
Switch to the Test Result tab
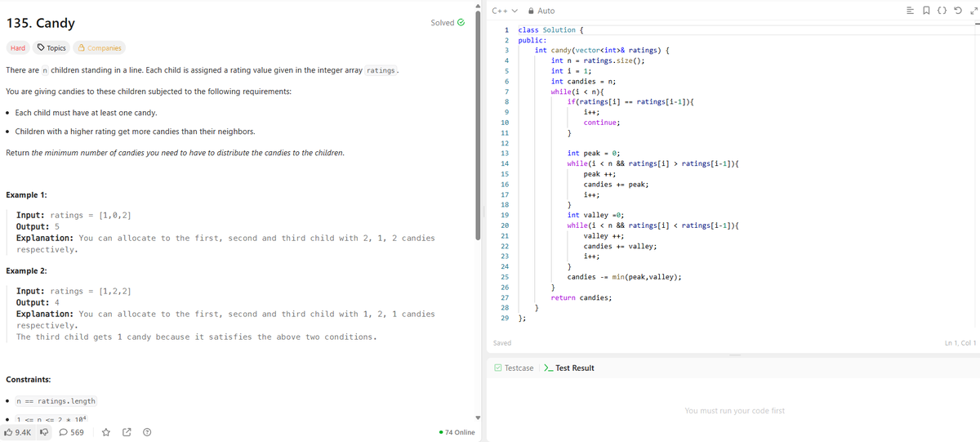point(569,368)
